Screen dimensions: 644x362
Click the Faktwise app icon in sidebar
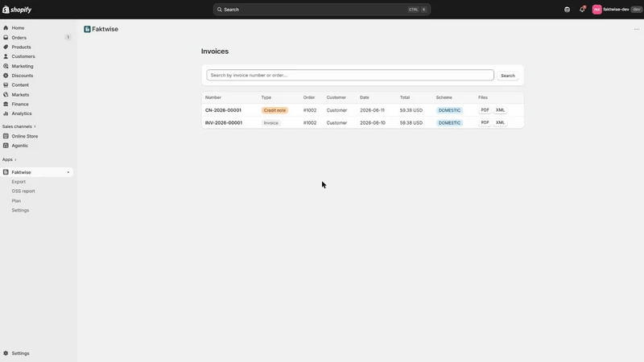(6, 172)
